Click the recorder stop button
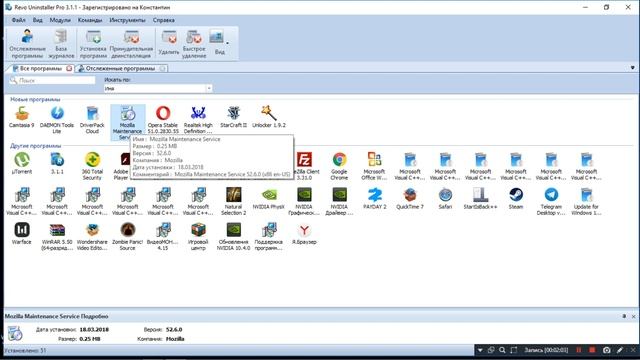Image resolution: width=640 pixels, height=360 pixels. click(x=592, y=350)
